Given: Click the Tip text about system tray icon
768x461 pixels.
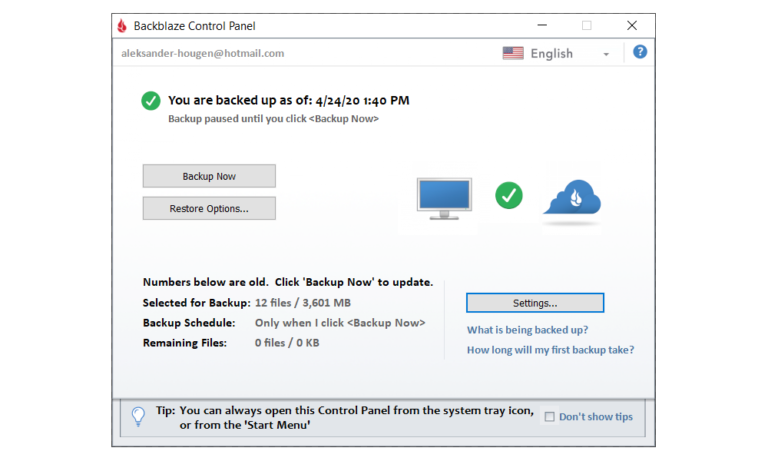Looking at the screenshot, I should point(345,417).
